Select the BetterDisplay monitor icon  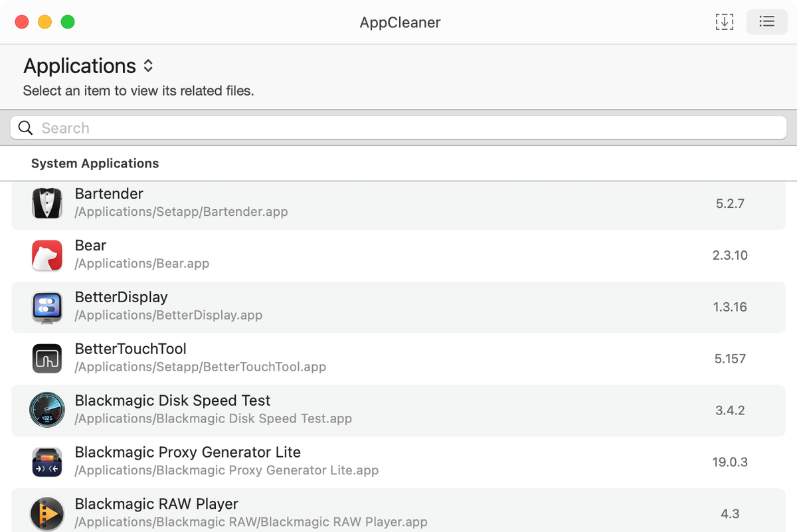(47, 307)
